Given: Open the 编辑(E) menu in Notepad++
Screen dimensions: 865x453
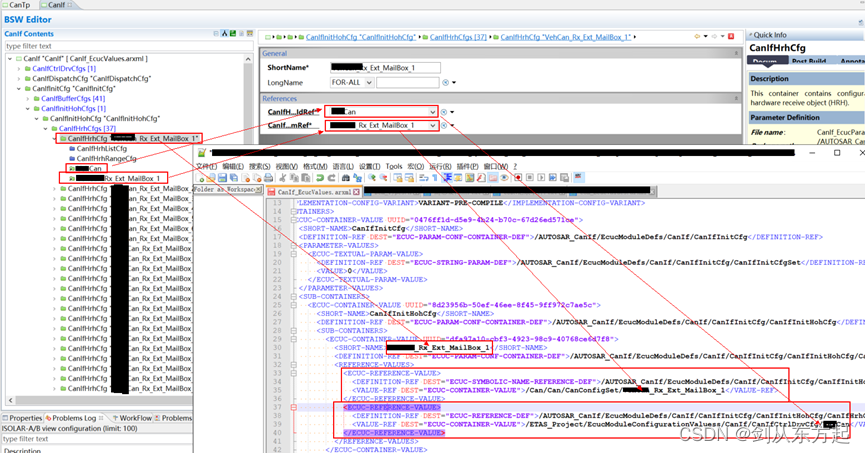Looking at the screenshot, I should pyautogui.click(x=233, y=166).
